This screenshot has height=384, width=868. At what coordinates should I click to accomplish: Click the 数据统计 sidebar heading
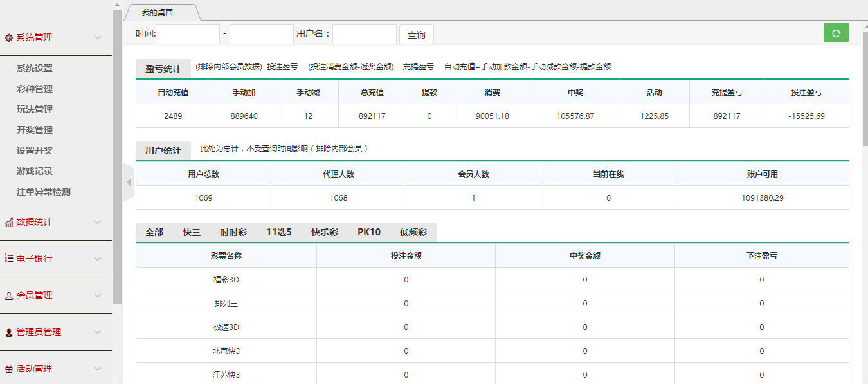pos(34,223)
